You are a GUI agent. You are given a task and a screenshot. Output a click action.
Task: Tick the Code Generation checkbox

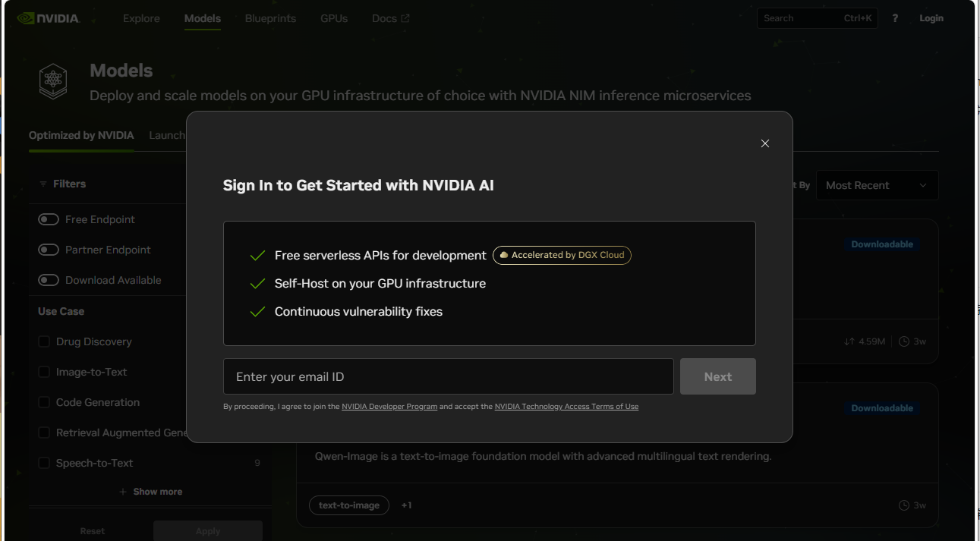click(44, 402)
